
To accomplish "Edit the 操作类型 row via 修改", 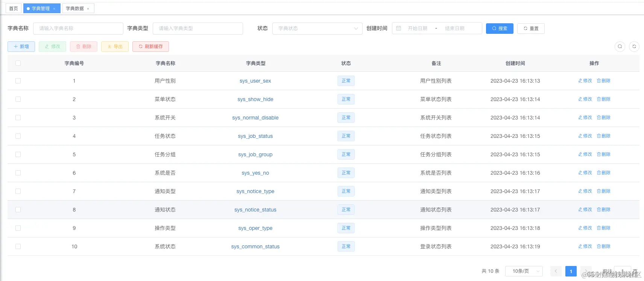I will [585, 228].
